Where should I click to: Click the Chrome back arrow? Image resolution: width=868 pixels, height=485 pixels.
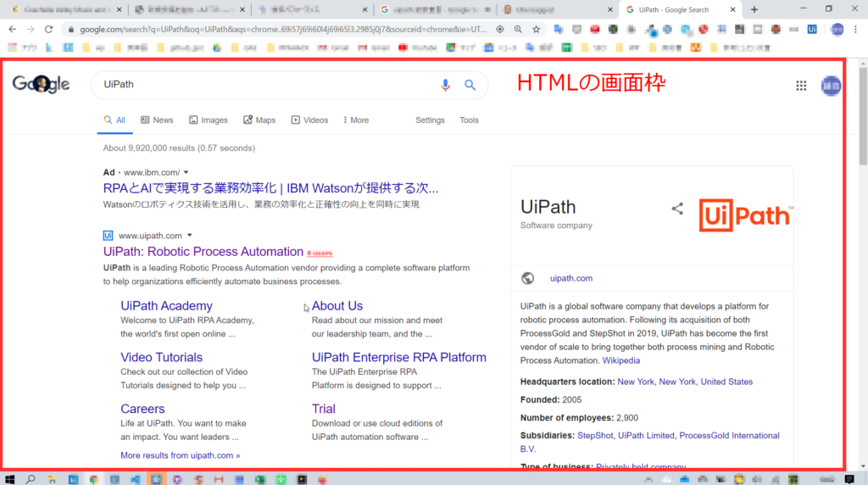click(12, 30)
